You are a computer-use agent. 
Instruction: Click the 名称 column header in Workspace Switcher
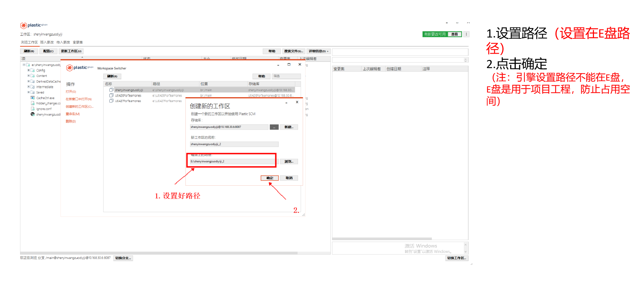(127, 84)
